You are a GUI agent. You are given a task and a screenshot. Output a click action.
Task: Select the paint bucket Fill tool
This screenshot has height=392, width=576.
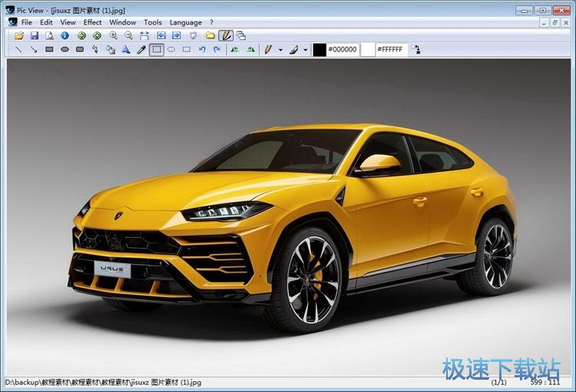pos(111,49)
